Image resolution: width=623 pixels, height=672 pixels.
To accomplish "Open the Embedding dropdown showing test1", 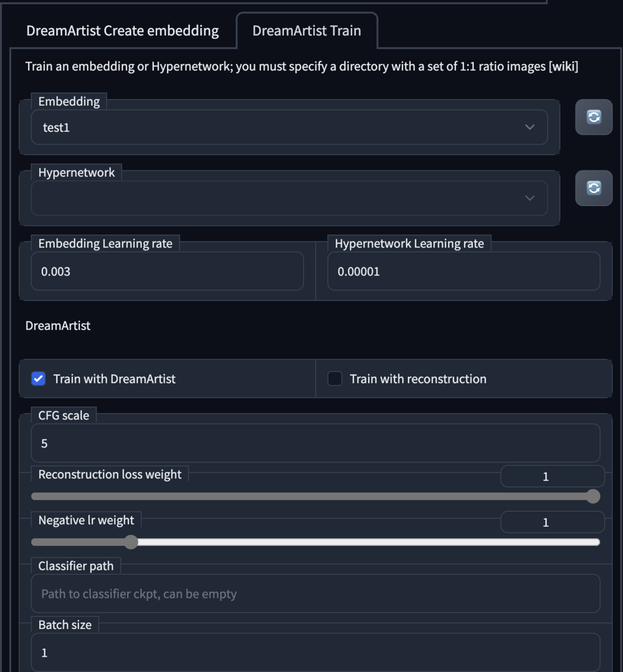I will click(x=280, y=127).
